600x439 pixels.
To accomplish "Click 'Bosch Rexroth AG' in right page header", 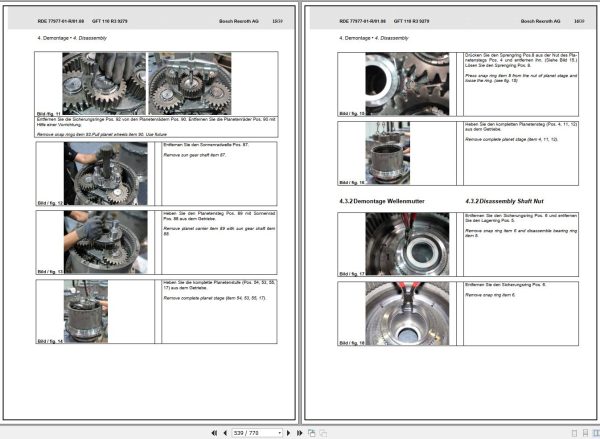I will coord(540,21).
